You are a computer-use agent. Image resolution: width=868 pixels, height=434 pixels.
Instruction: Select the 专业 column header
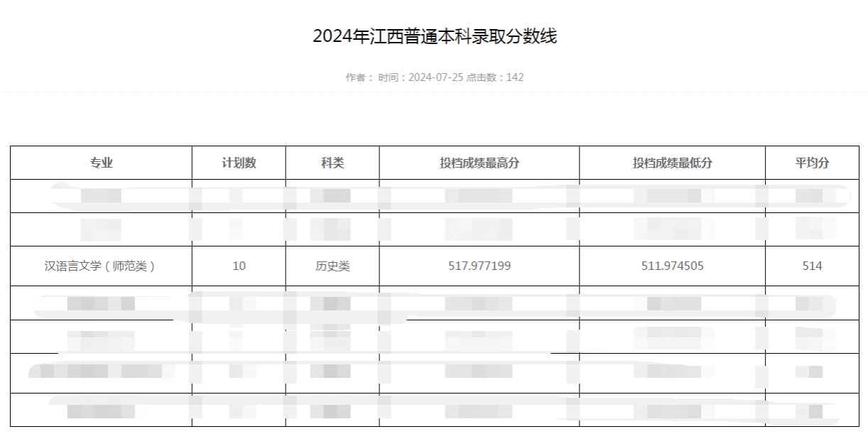(x=101, y=163)
